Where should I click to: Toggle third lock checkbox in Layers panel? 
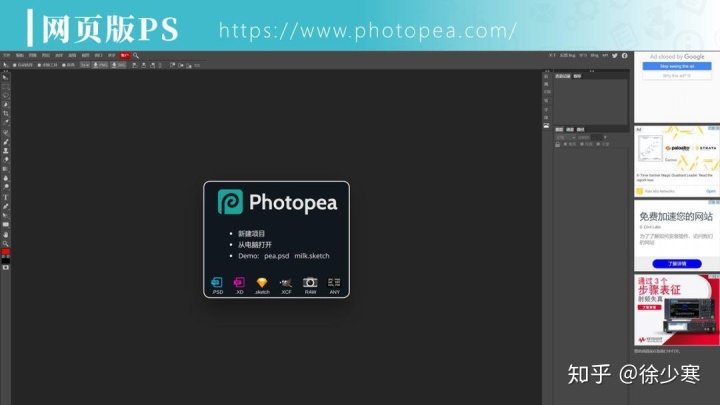(598, 144)
